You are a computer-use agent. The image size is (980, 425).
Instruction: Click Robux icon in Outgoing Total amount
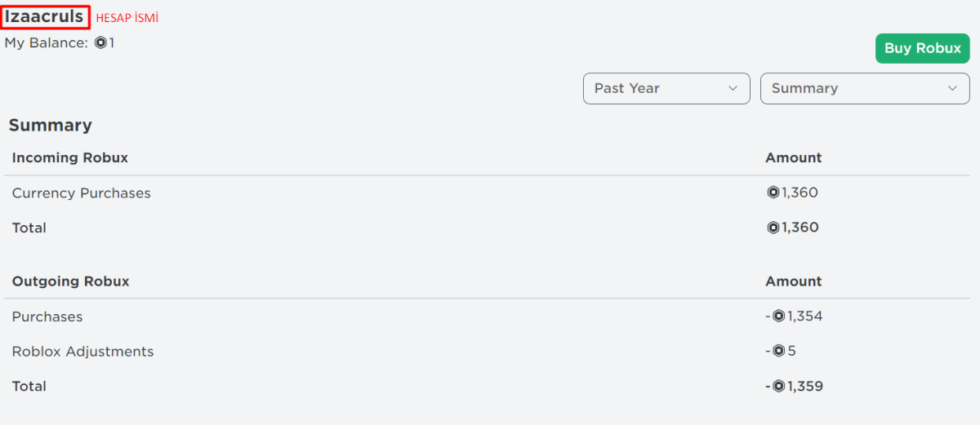coord(778,386)
